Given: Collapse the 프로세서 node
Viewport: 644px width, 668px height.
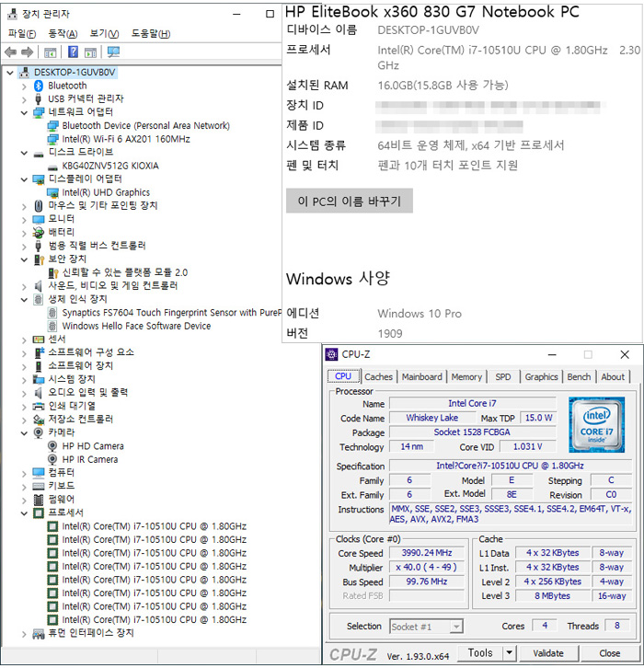Looking at the screenshot, I should pos(24,513).
